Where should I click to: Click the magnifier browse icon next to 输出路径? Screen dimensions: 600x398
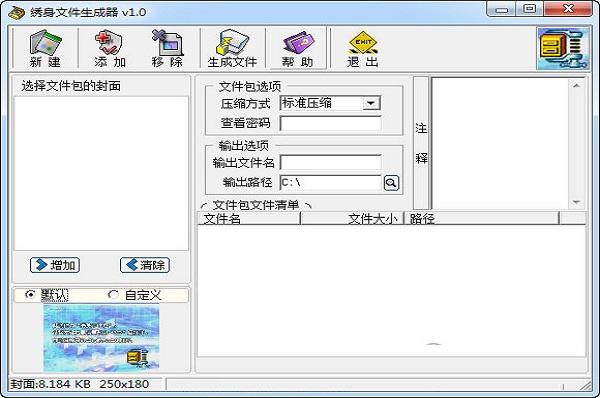tap(391, 183)
